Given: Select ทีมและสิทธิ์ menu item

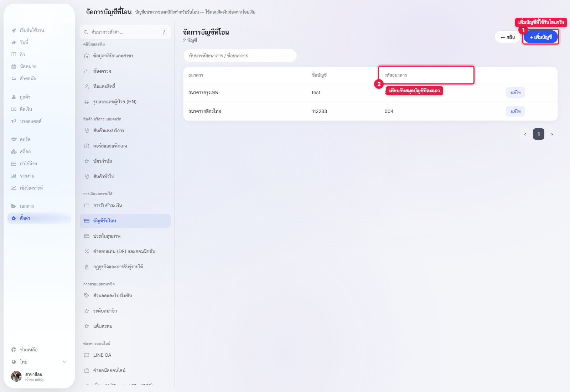Looking at the screenshot, I should [x=125, y=87].
